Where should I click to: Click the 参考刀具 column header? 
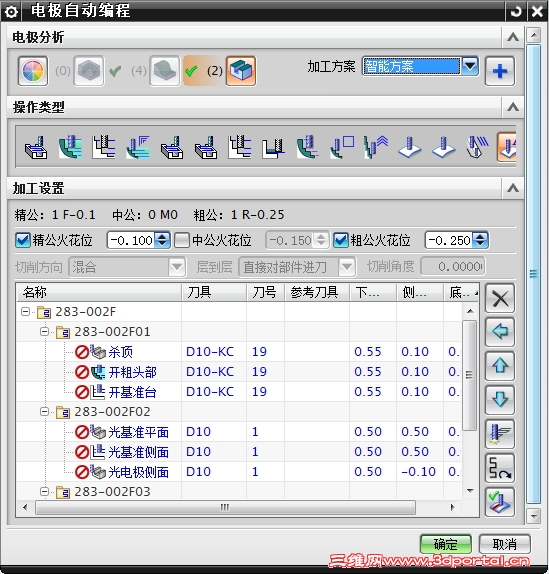click(317, 292)
